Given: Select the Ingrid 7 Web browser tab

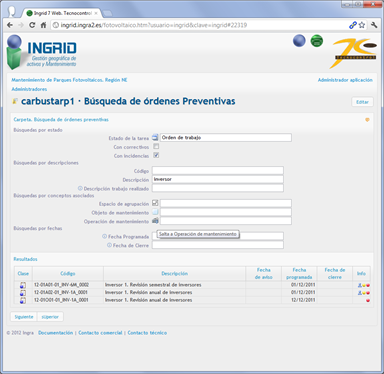Looking at the screenshot, I should [62, 13].
